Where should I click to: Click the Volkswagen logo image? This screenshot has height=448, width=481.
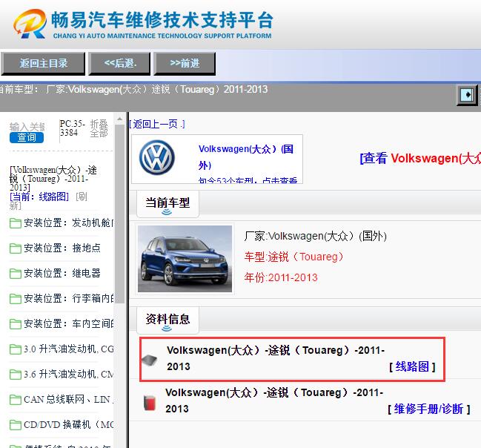point(157,157)
